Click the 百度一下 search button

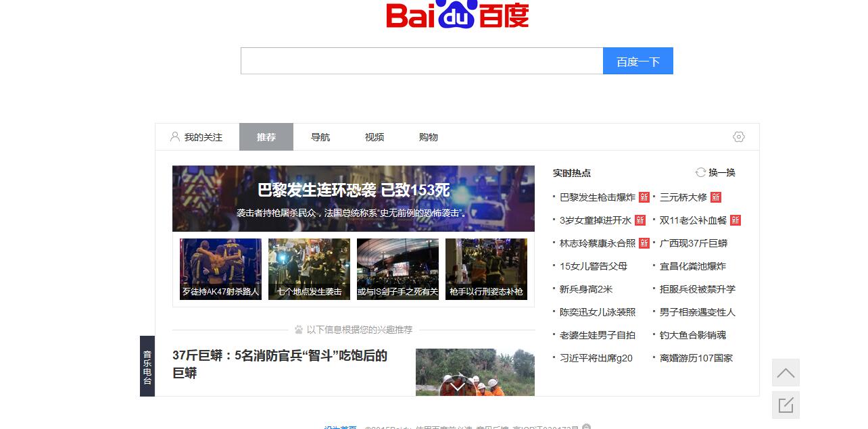pos(638,61)
